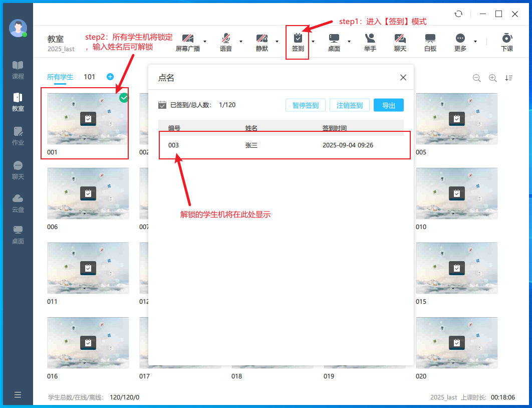Image resolution: width=532 pixels, height=408 pixels.
Task: Open 作业 homework in sidebar
Action: point(18,135)
